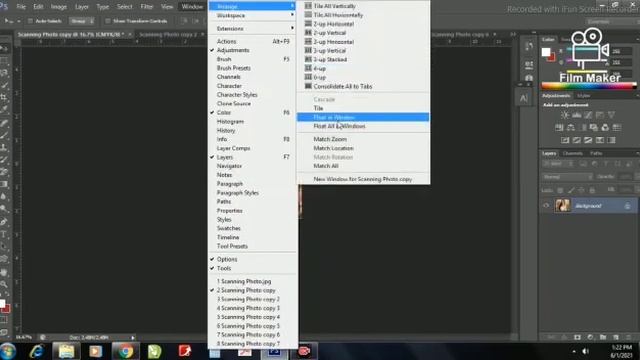Select the Move tool in the toolbox
The width and height of the screenshot is (640, 360).
(x=4, y=49)
